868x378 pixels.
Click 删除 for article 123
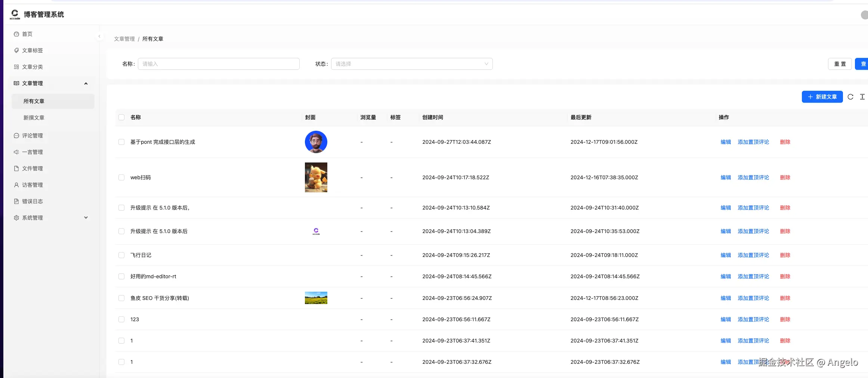point(785,319)
